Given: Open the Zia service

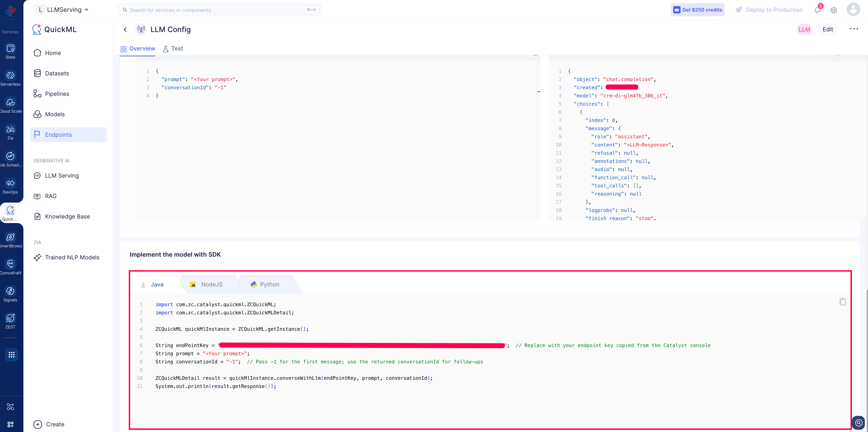Looking at the screenshot, I should (10, 132).
